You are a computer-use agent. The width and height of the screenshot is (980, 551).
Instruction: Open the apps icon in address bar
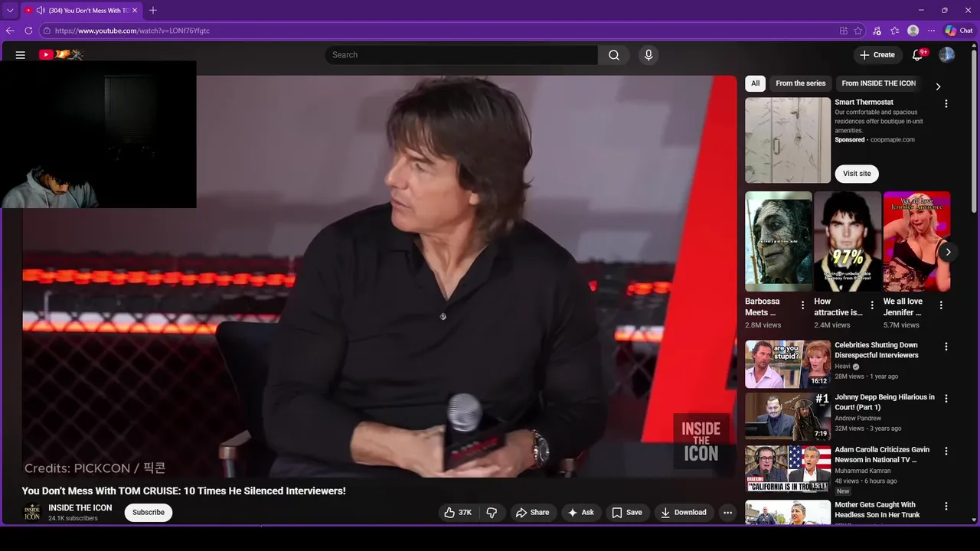(843, 31)
